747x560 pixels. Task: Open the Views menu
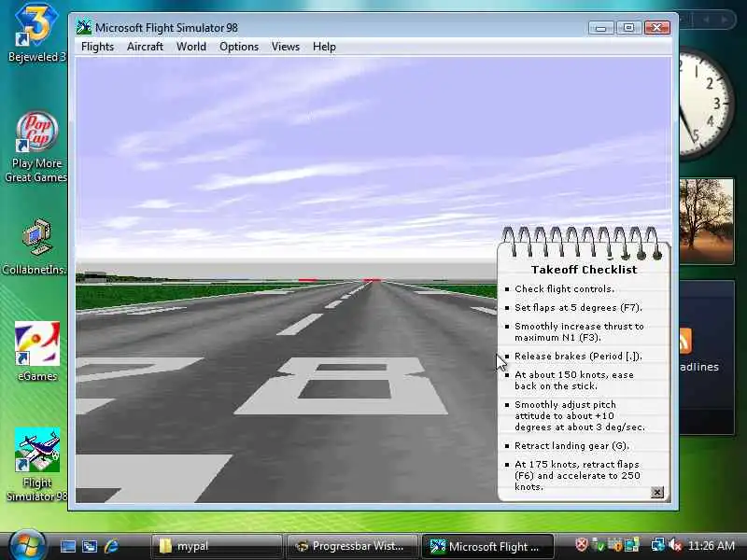click(x=286, y=47)
